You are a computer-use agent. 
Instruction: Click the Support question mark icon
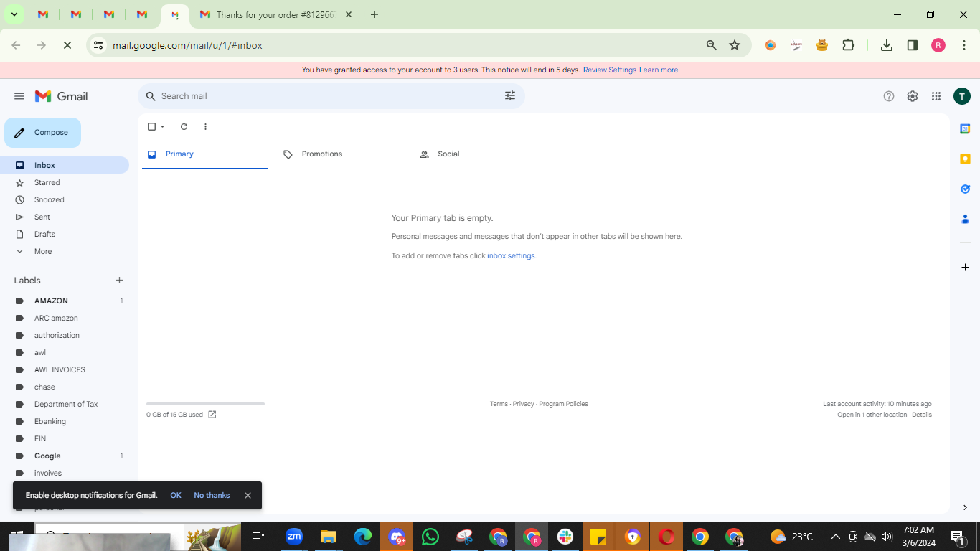[x=889, y=96]
